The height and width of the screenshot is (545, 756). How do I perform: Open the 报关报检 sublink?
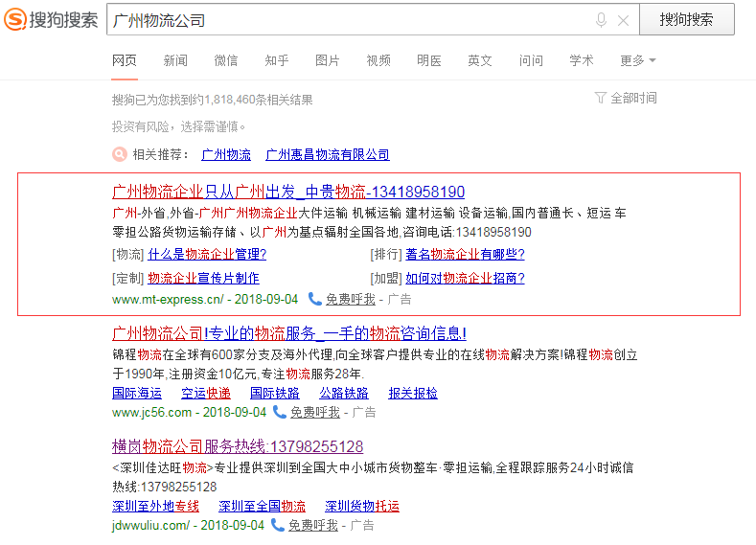413,394
